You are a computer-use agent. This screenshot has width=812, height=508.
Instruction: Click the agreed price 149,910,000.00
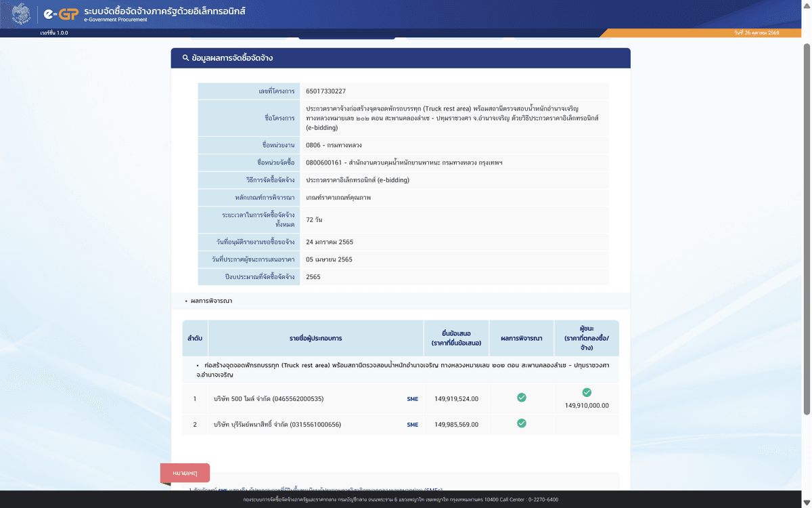[587, 406]
